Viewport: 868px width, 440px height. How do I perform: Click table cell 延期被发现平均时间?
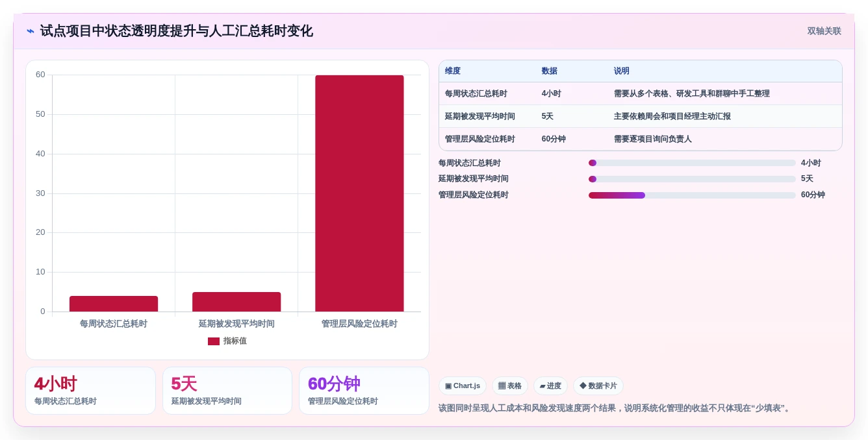click(x=480, y=117)
